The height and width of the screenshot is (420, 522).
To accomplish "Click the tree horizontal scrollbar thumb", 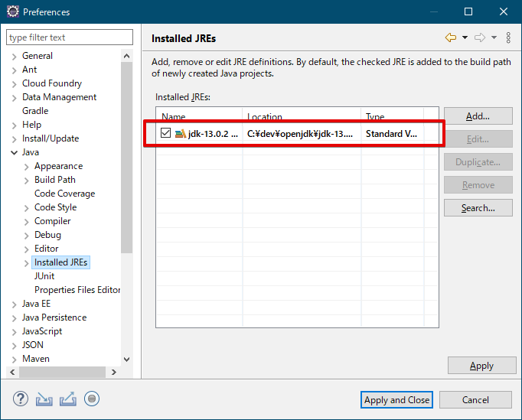I will pos(62,372).
